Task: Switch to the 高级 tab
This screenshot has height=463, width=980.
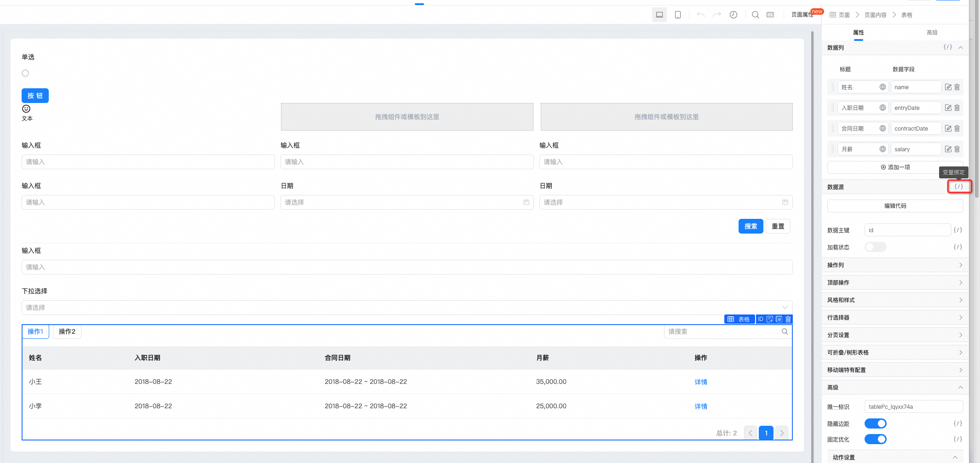Action: click(932, 33)
